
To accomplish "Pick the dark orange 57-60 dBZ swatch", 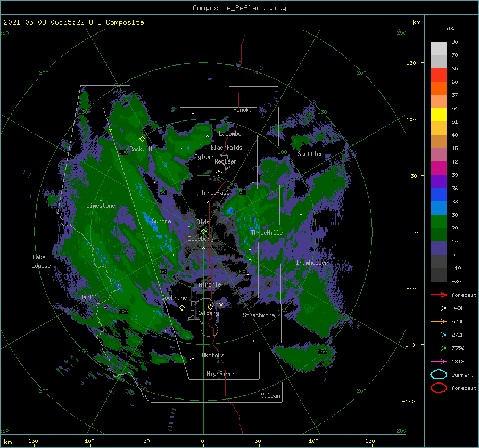I will [439, 88].
